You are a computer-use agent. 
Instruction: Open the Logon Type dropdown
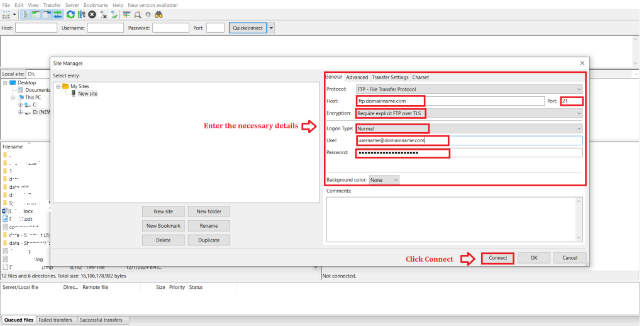pyautogui.click(x=469, y=128)
